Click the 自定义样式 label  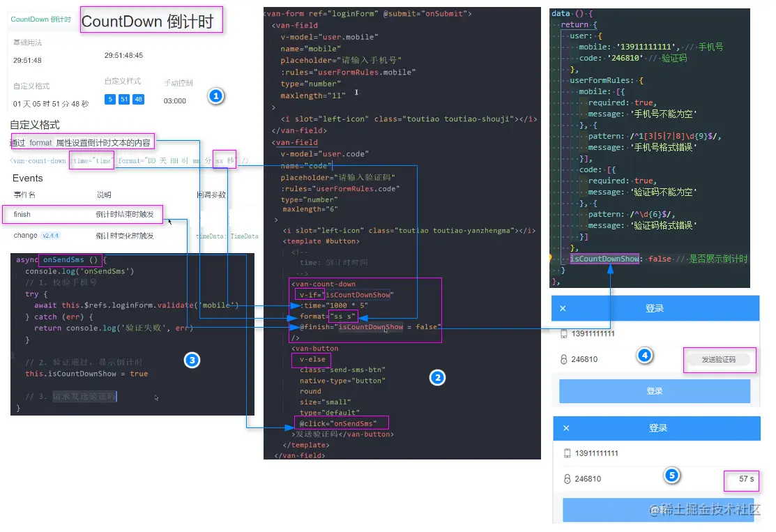coord(123,81)
